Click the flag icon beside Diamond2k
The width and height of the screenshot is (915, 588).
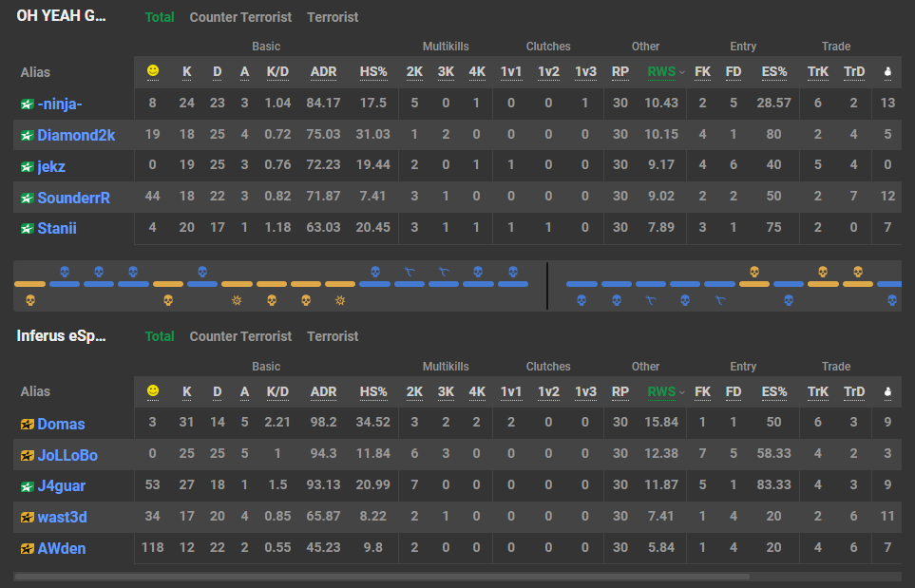27,136
